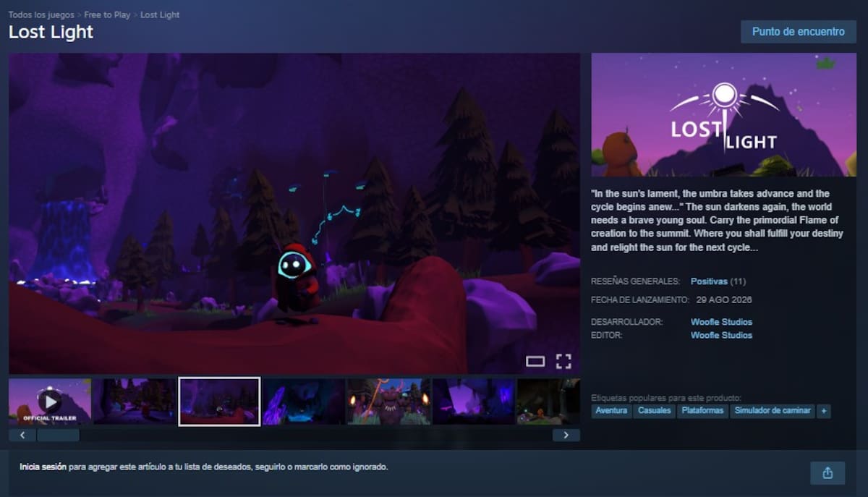Click the Lost Light breadcrumb link
The image size is (868, 497).
[x=160, y=14]
